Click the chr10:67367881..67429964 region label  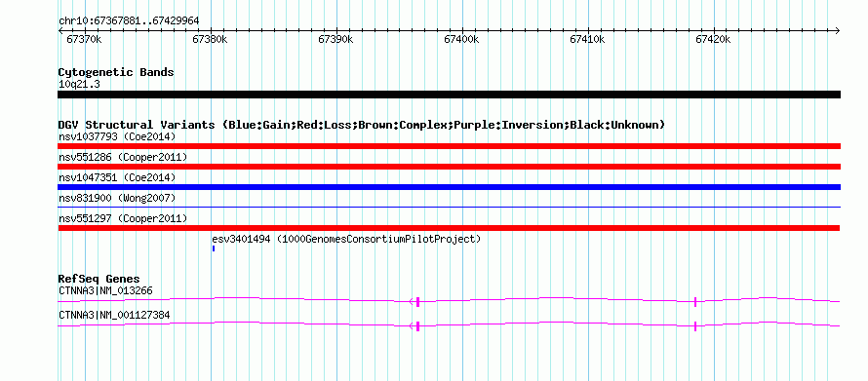point(129,21)
